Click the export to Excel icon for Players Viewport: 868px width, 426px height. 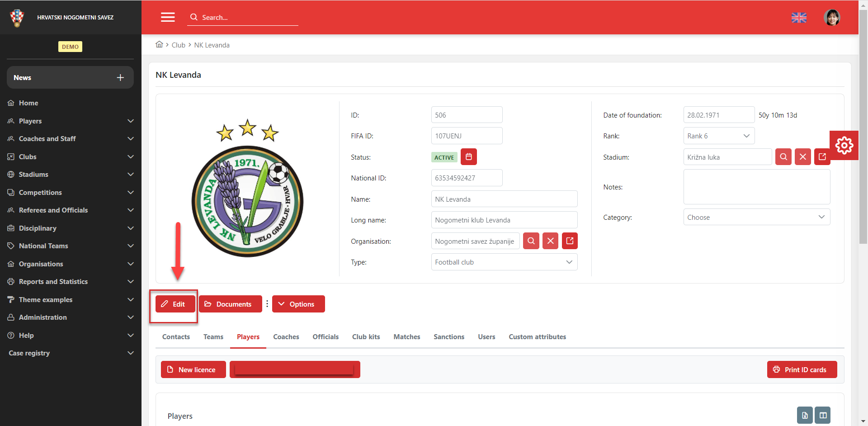pos(805,415)
